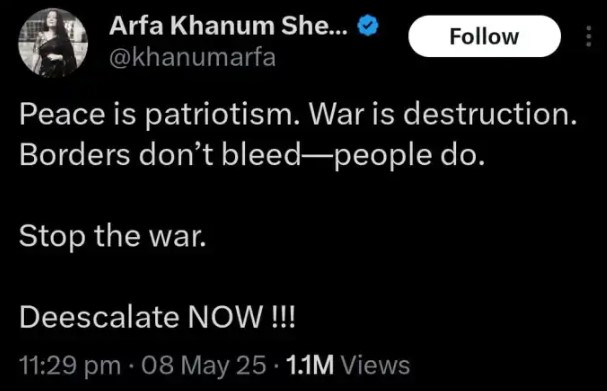Screen dimensions: 607x391
Task: Click the blue verified checkmark badge
Action: pos(367,26)
